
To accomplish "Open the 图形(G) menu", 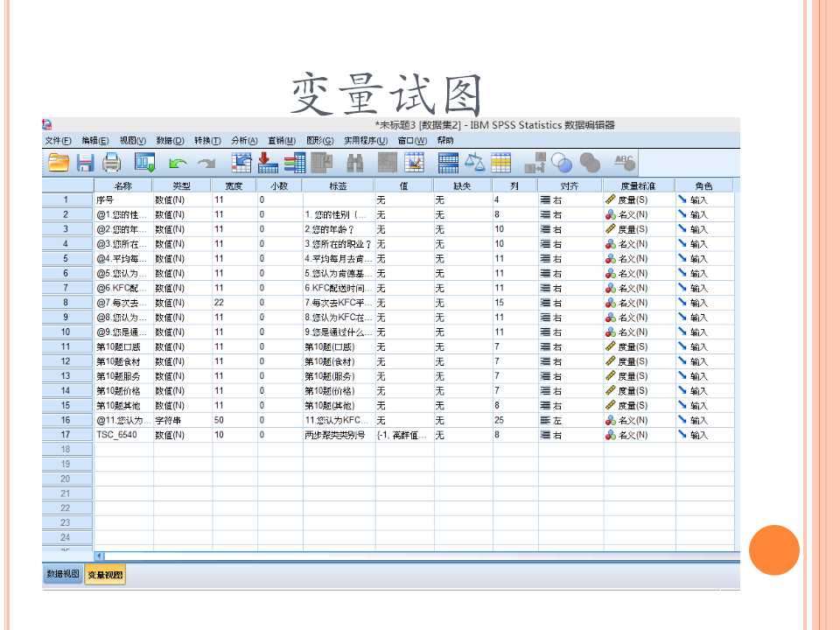I will pos(320,140).
